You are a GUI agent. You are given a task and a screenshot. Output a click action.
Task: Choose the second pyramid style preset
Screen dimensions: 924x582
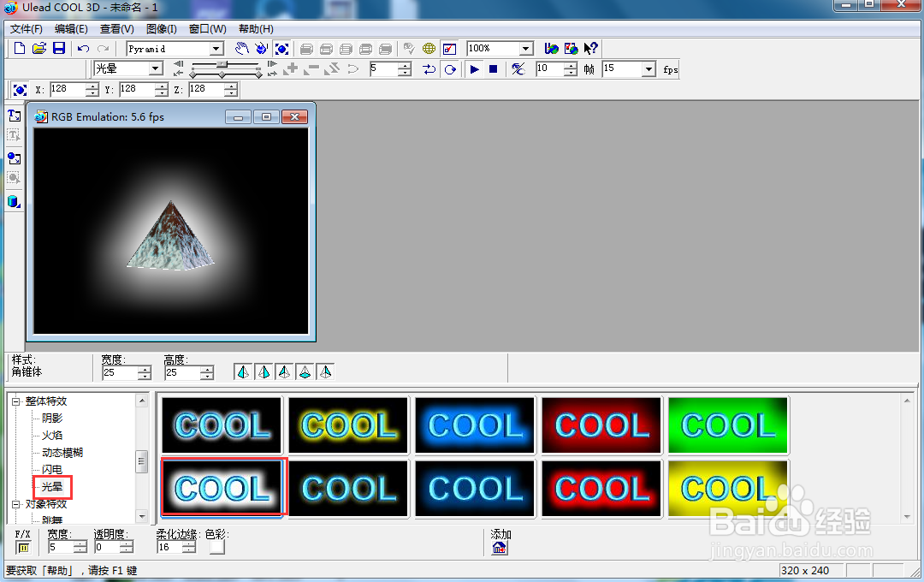264,372
